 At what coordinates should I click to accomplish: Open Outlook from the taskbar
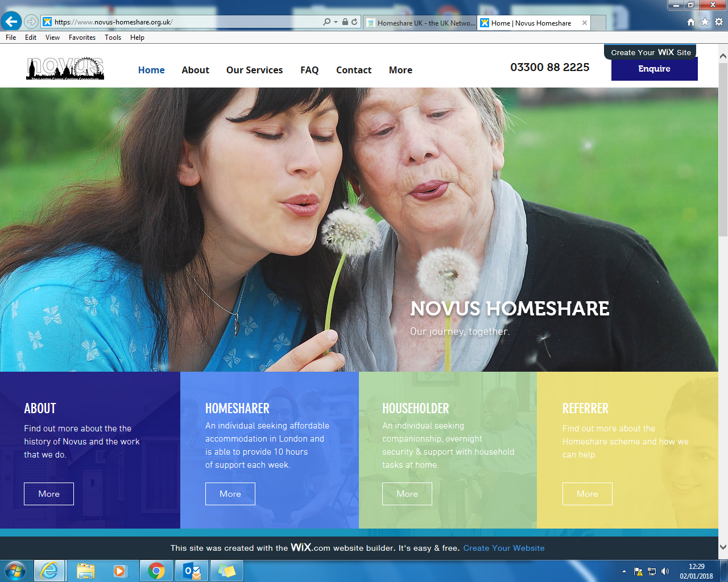click(192, 571)
